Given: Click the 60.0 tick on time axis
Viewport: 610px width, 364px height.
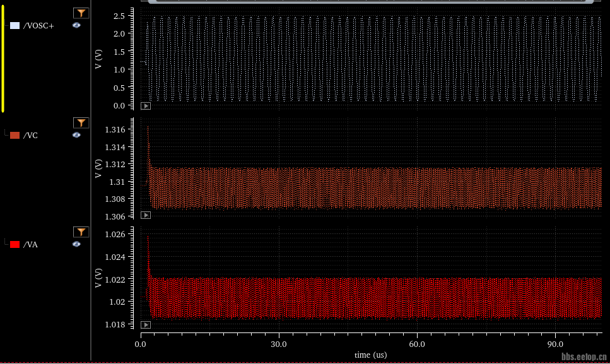Looking at the screenshot, I should pos(416,344).
